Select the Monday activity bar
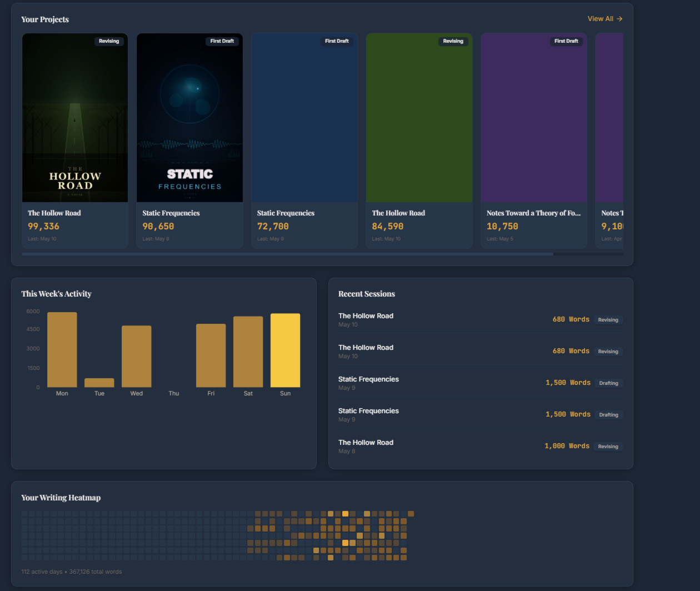This screenshot has height=591, width=700. (x=62, y=350)
